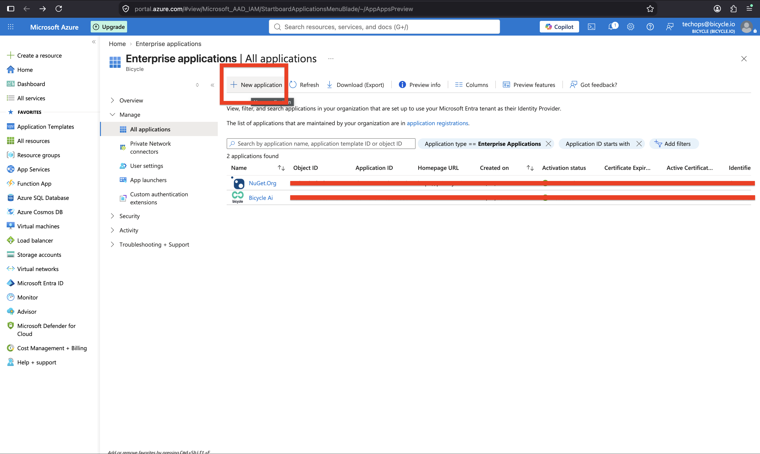This screenshot has height=454, width=760.
Task: Open Advisor in the sidebar
Action: coord(22,312)
